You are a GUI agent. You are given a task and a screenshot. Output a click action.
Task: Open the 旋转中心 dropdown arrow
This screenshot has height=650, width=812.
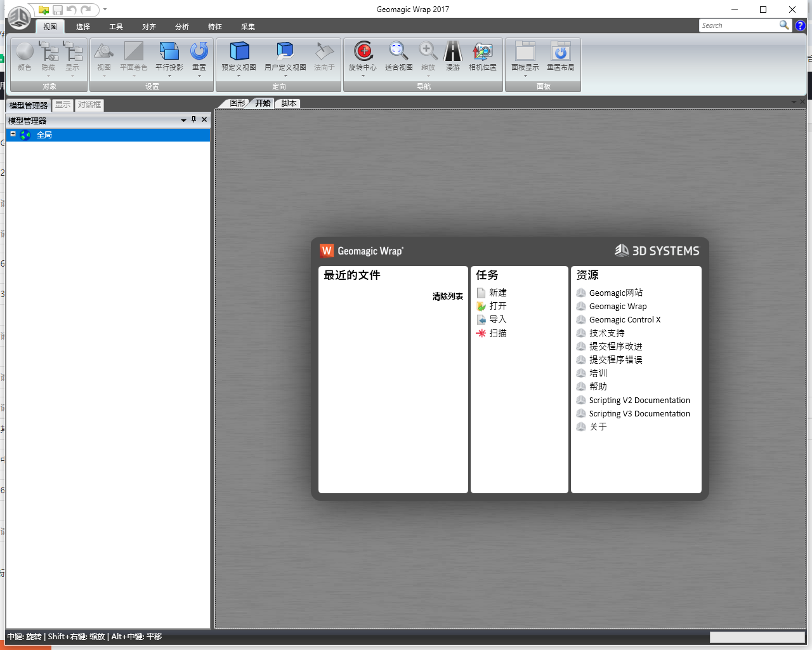pyautogui.click(x=363, y=76)
